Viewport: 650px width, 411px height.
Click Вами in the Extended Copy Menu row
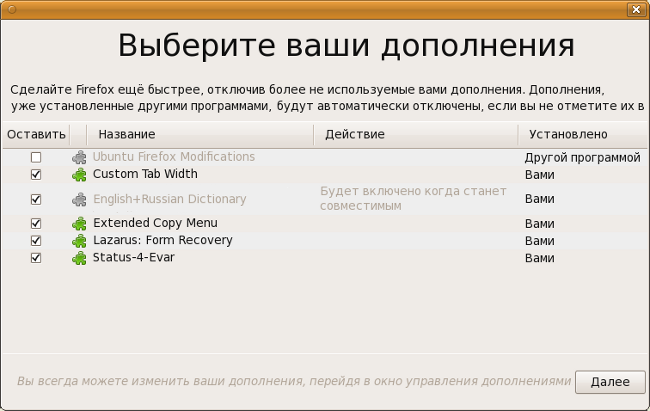540,224
